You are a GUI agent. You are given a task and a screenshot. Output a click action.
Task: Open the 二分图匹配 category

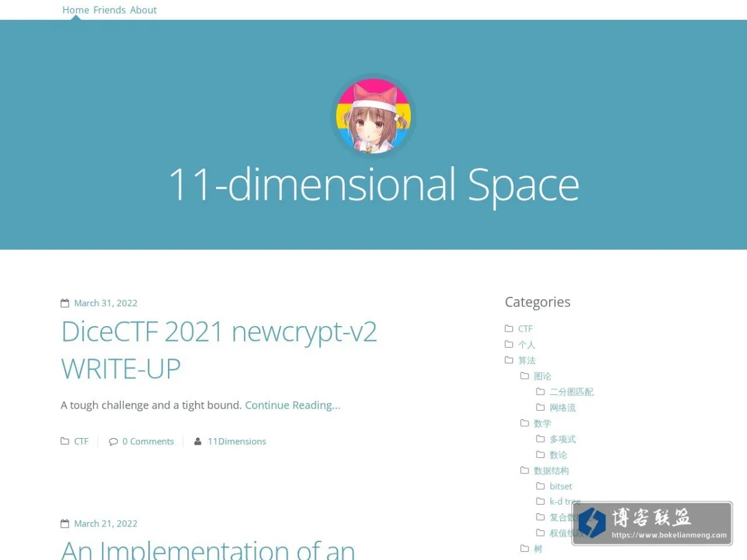coord(571,392)
